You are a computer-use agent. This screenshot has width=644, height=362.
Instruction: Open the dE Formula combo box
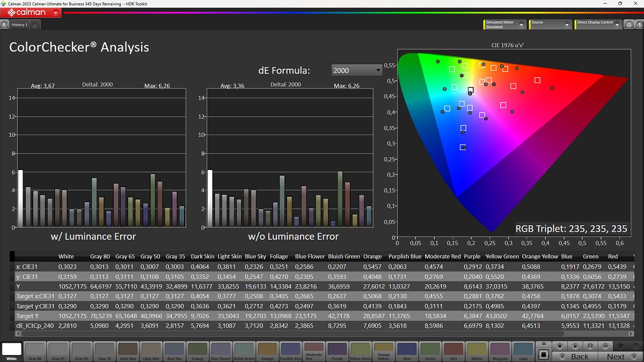pos(356,70)
